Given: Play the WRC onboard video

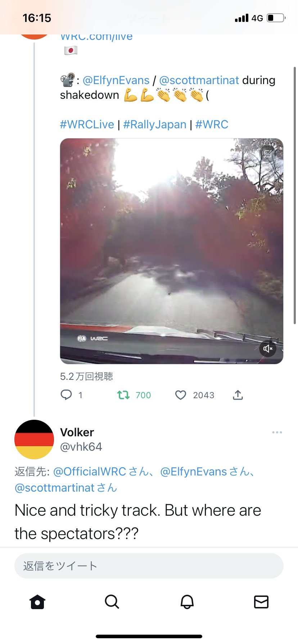Looking at the screenshot, I should point(171,251).
